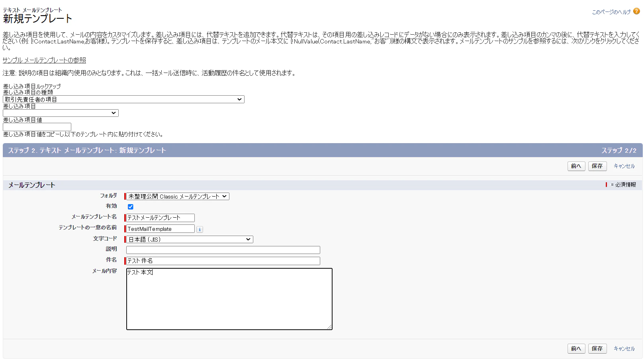Expand the 差し込み項目 dropdown
Viewport: 644px width, 360px height.
[61, 113]
